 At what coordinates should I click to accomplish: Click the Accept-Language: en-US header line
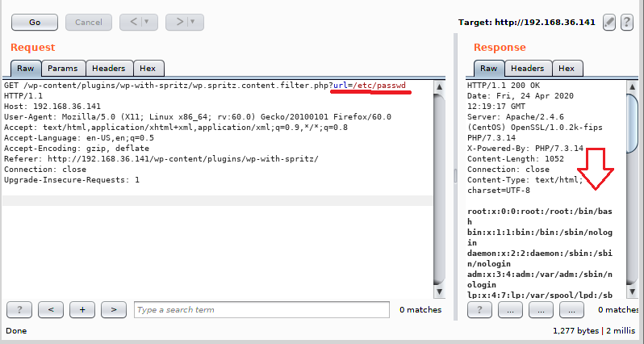click(79, 138)
